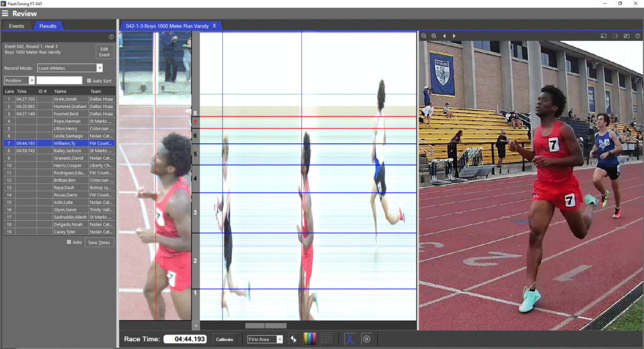Viewport: 644px width, 349px height.
Task: Click the Team column header
Action: (101, 91)
